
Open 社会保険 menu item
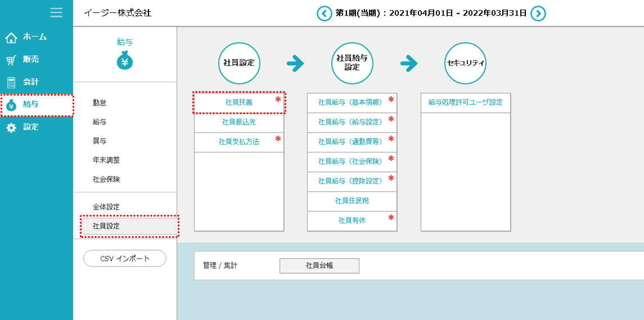pyautogui.click(x=106, y=179)
